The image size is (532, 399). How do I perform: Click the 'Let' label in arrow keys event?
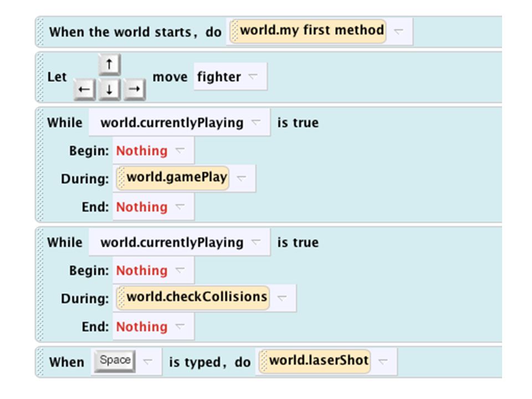(x=57, y=76)
